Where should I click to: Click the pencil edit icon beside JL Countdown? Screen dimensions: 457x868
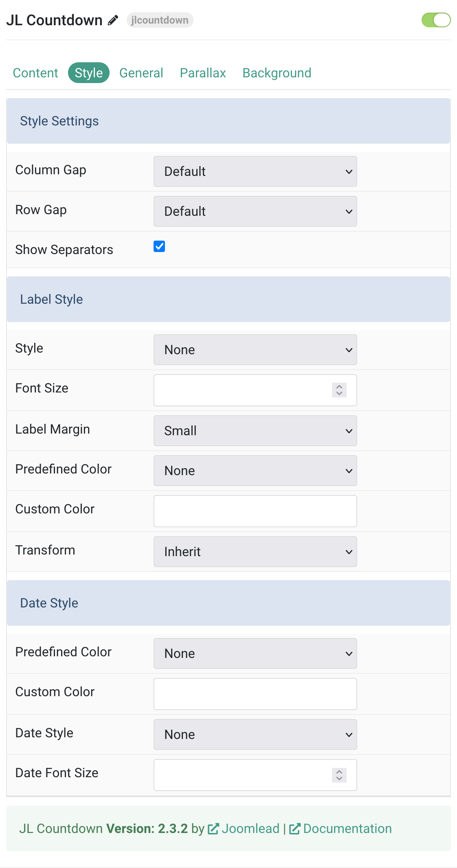click(113, 20)
